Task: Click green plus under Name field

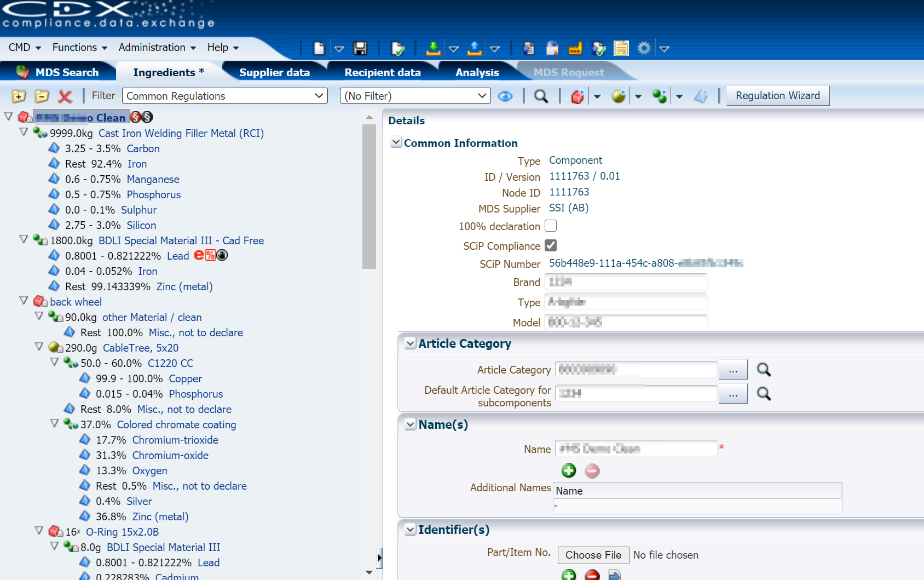Action: click(x=569, y=470)
